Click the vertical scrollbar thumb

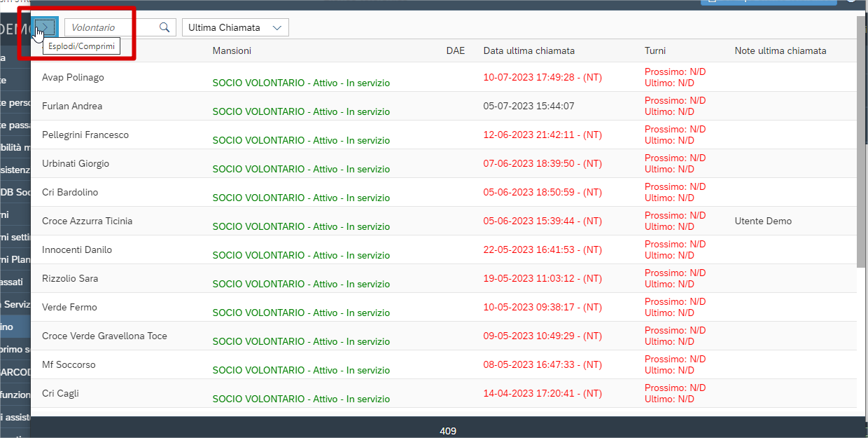click(862, 140)
